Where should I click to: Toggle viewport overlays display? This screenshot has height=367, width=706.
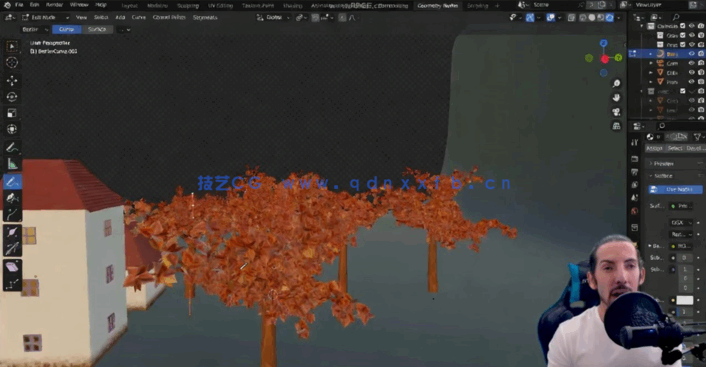coord(551,18)
